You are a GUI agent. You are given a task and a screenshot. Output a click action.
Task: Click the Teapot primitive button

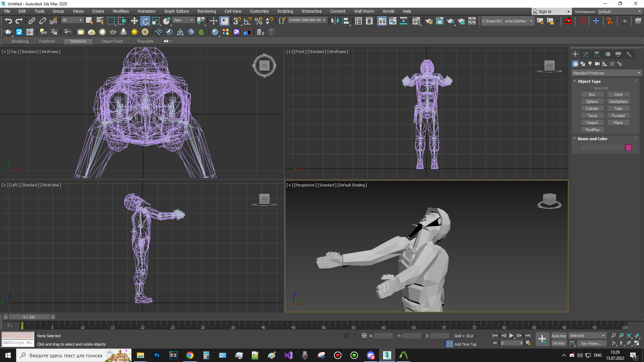pyautogui.click(x=592, y=123)
